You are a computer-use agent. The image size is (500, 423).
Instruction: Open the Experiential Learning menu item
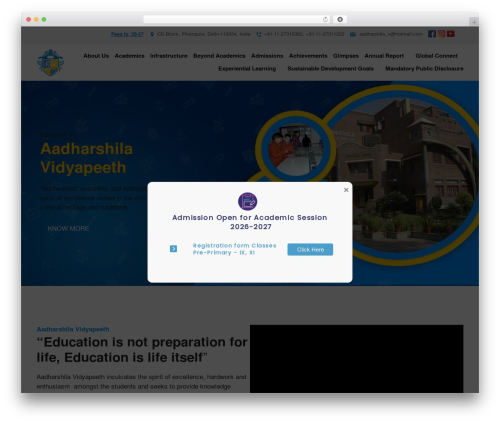coord(247,69)
